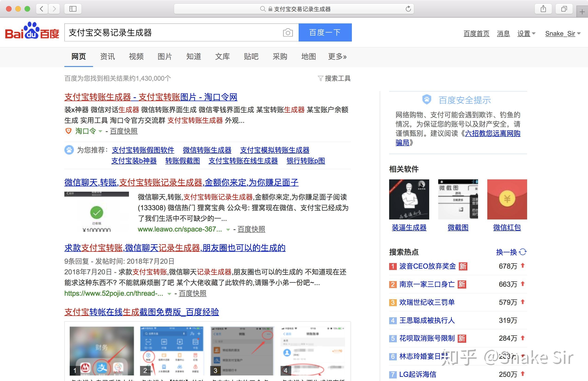588x381 pixels.
Task: Go back with Safari's back arrow
Action: tap(42, 9)
